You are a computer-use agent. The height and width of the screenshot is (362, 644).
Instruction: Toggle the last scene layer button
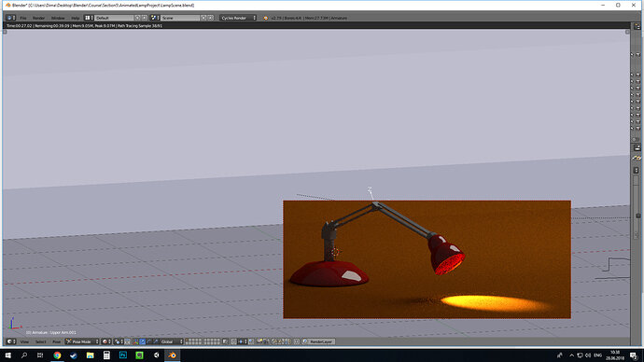click(218, 343)
